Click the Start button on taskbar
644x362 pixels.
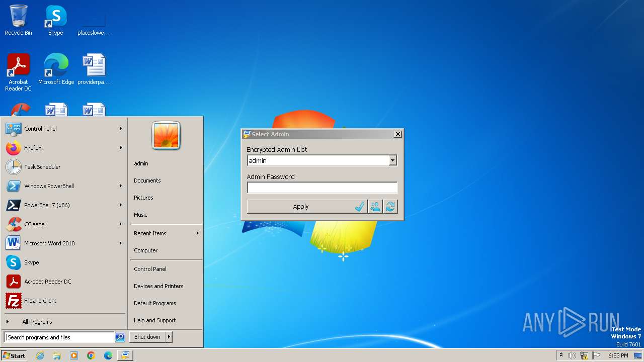14,355
